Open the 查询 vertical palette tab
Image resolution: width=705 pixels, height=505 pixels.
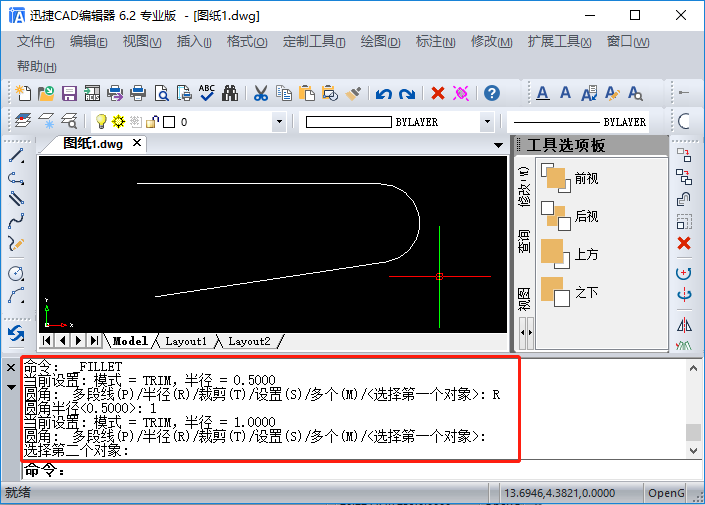click(x=524, y=241)
